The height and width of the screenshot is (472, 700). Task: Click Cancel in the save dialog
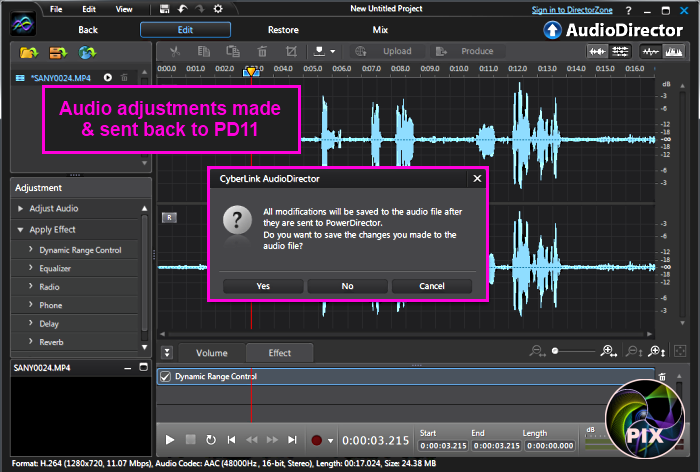pyautogui.click(x=432, y=286)
